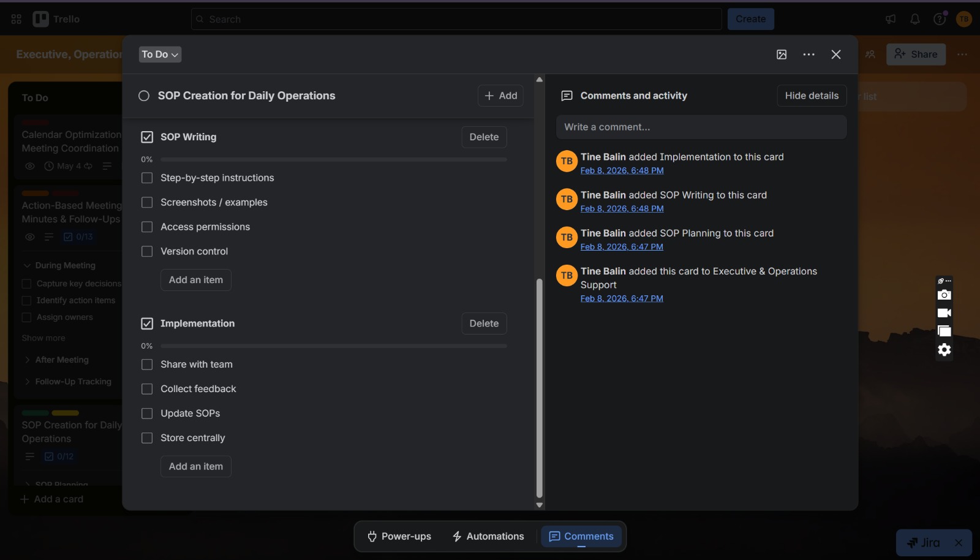The width and height of the screenshot is (980, 560).
Task: Expand the After Meeting checklist
Action: click(x=27, y=360)
